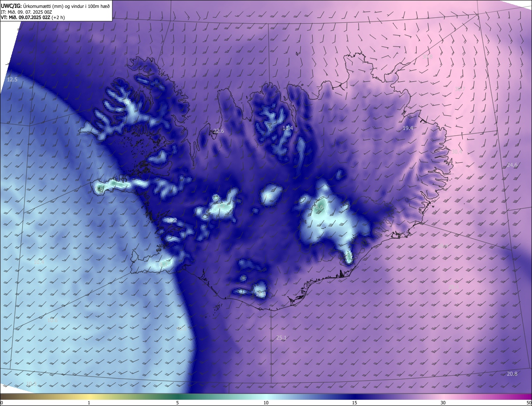Click the colorbar tick label 1
The image size is (532, 406).
pos(89,403)
